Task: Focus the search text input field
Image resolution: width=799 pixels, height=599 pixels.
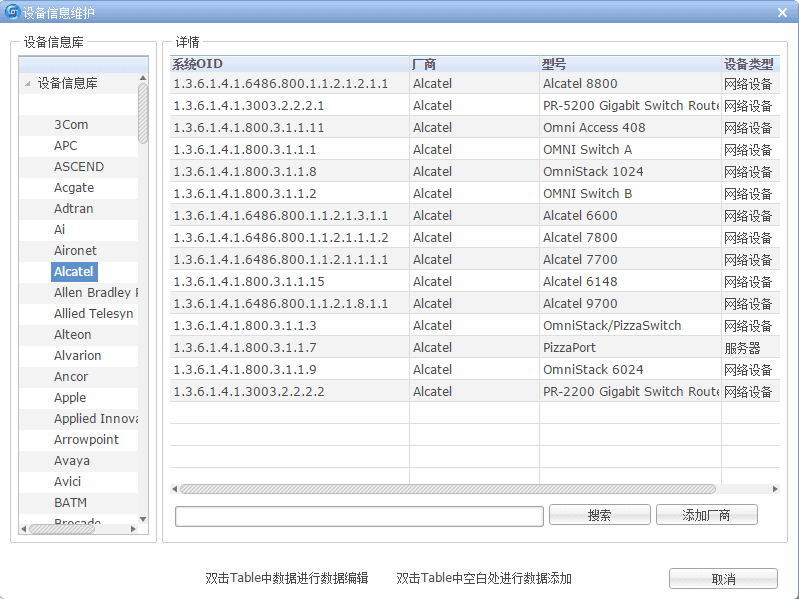Action: pos(359,516)
